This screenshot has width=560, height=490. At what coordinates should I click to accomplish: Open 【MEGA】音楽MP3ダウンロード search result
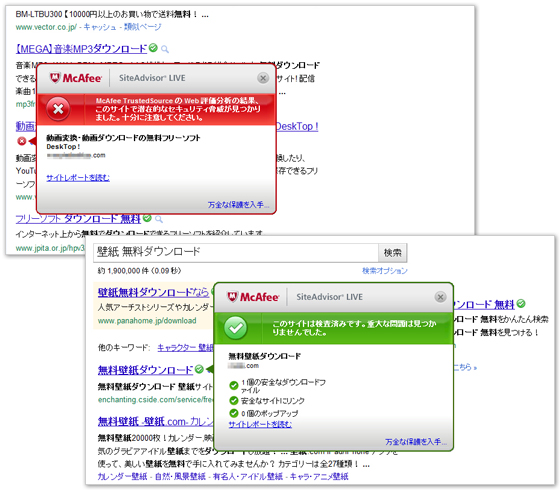(x=81, y=49)
